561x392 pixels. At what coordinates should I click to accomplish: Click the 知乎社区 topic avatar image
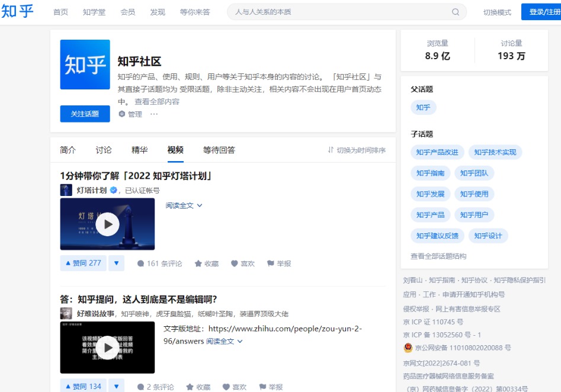point(85,65)
